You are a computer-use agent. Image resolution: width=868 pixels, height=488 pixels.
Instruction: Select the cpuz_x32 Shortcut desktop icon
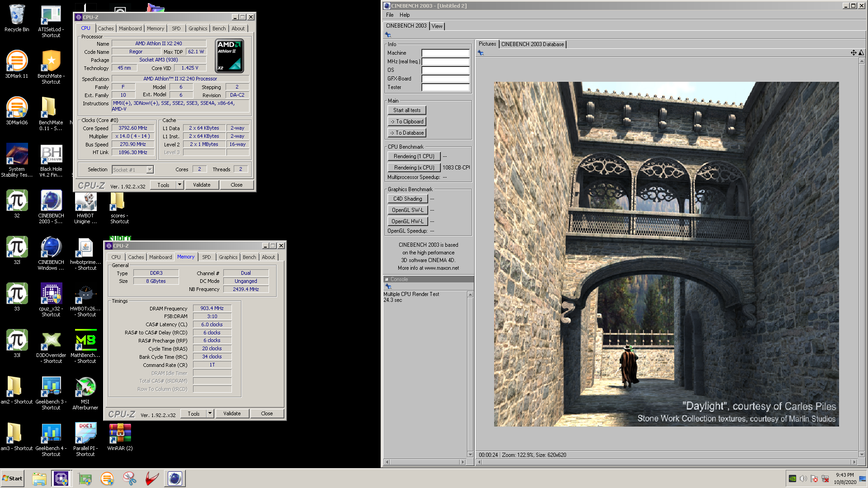[51, 300]
